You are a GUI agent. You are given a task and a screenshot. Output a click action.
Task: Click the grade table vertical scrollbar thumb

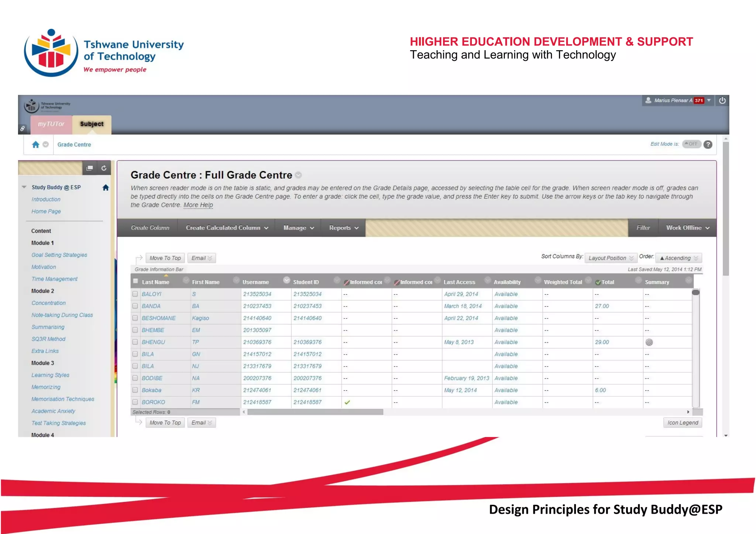pos(695,293)
